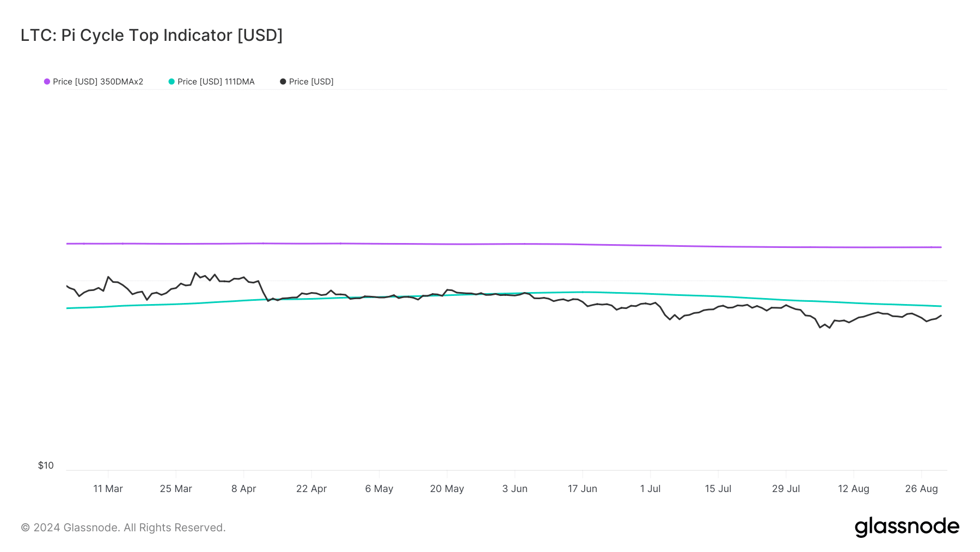980x552 pixels.
Task: Click the 11 Mar date tick label
Action: [108, 489]
